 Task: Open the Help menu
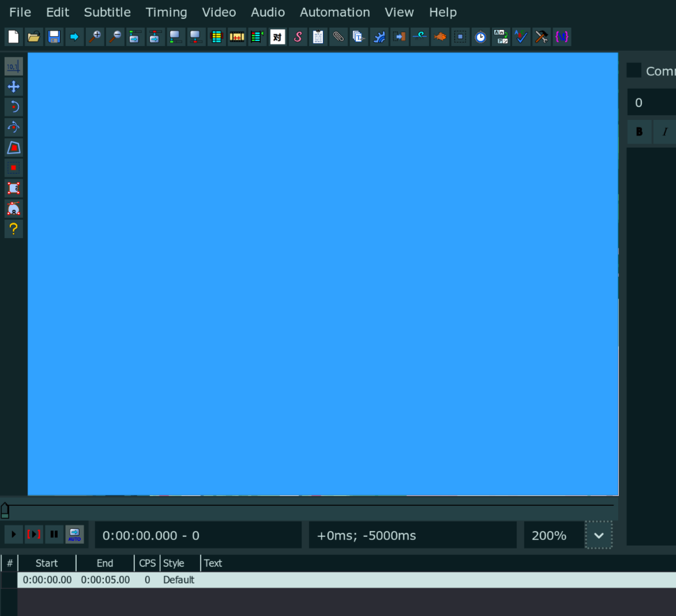point(443,13)
